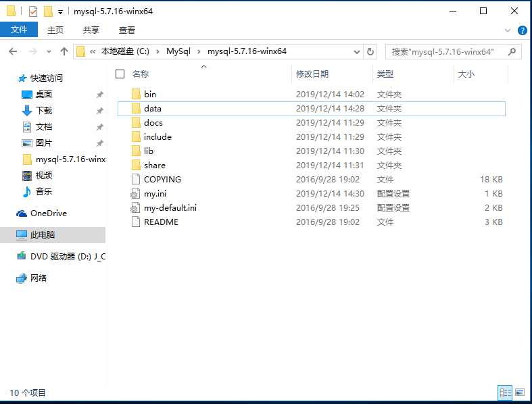Image resolution: width=532 pixels, height=404 pixels.
Task: Expand the chevron after MySql breadcrumb
Action: pyautogui.click(x=199, y=52)
